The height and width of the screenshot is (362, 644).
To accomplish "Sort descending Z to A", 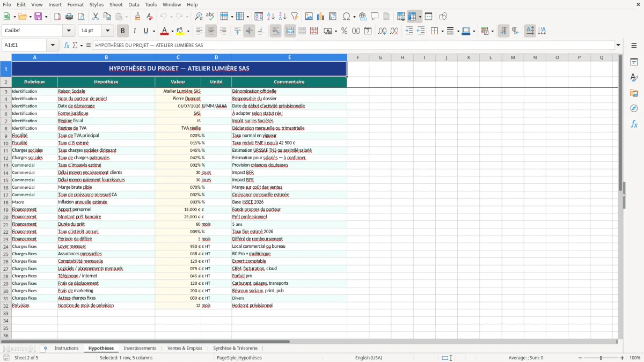I will coord(282,17).
